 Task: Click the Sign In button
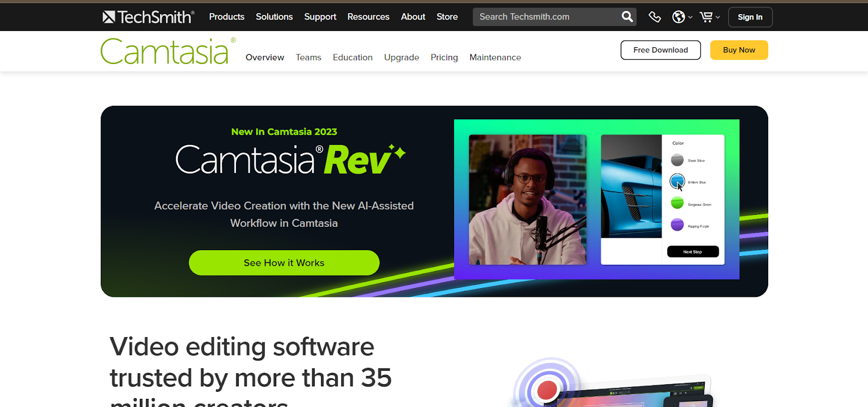[750, 17]
